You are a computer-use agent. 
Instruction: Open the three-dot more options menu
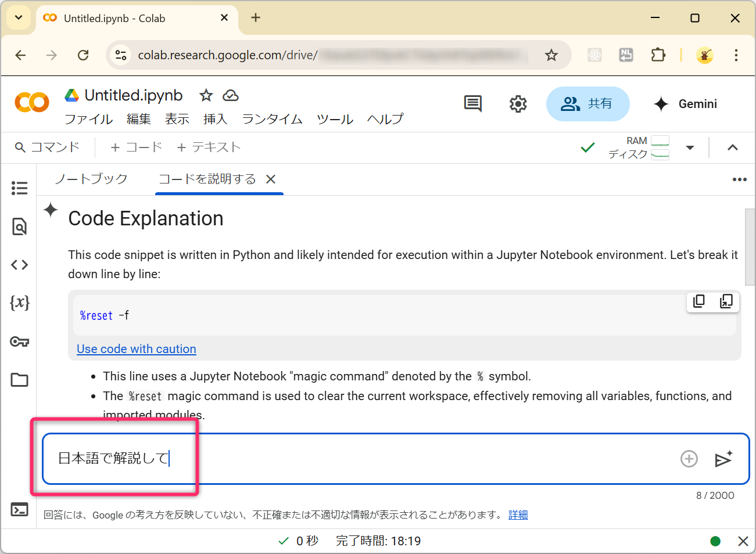[x=739, y=179]
